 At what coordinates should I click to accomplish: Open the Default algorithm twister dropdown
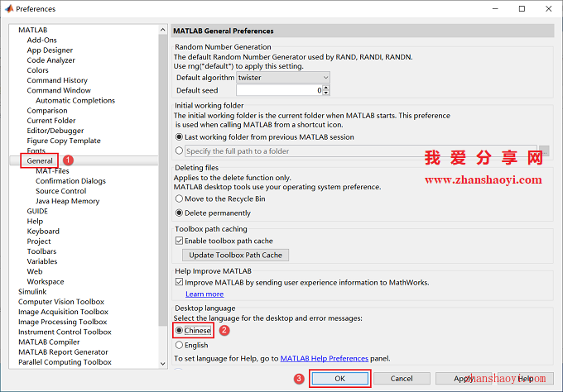click(283, 78)
